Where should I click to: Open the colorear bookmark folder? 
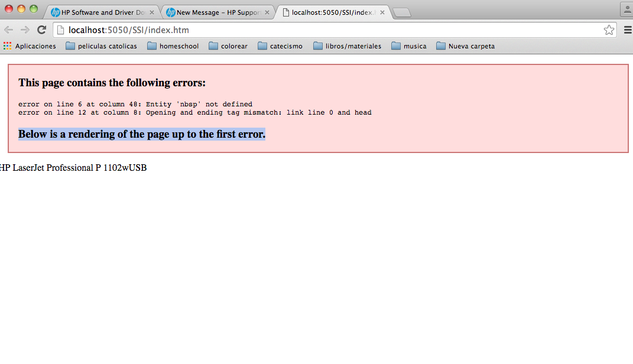228,46
